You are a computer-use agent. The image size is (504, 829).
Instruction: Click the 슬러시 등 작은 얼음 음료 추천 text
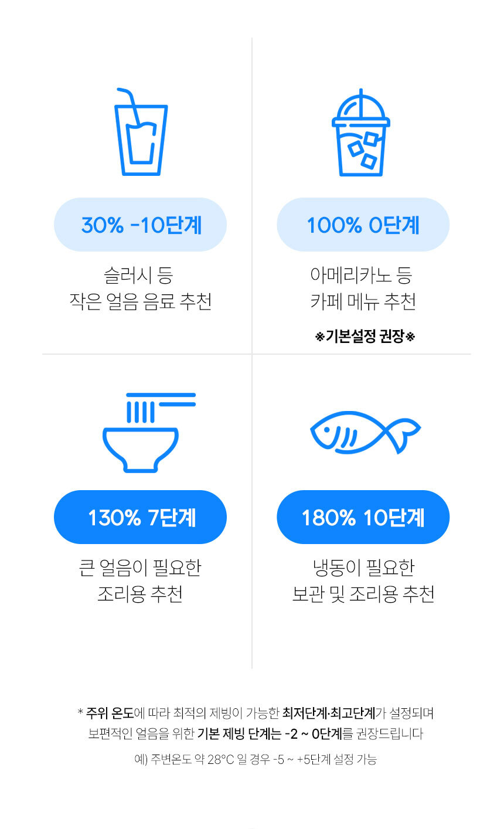point(141,288)
